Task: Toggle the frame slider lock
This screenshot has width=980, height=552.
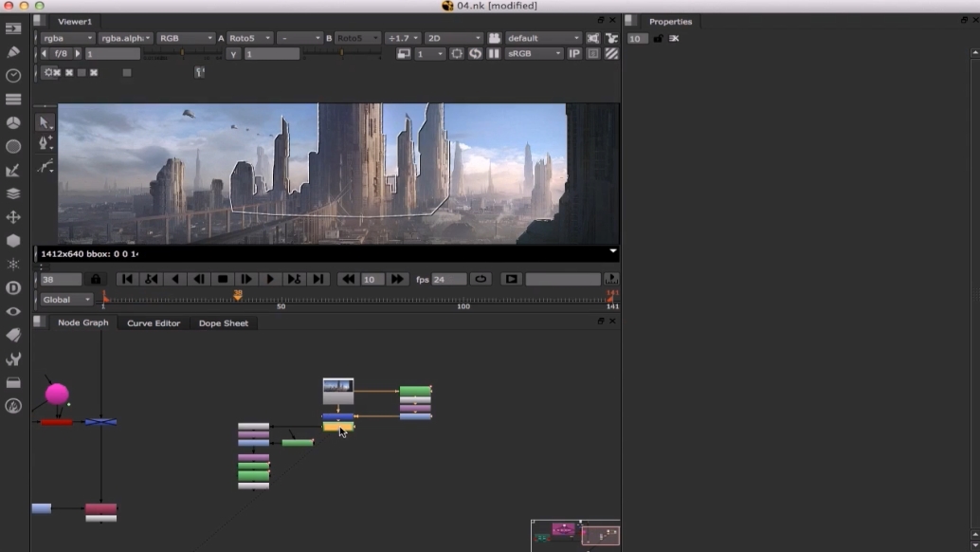Action: (96, 280)
